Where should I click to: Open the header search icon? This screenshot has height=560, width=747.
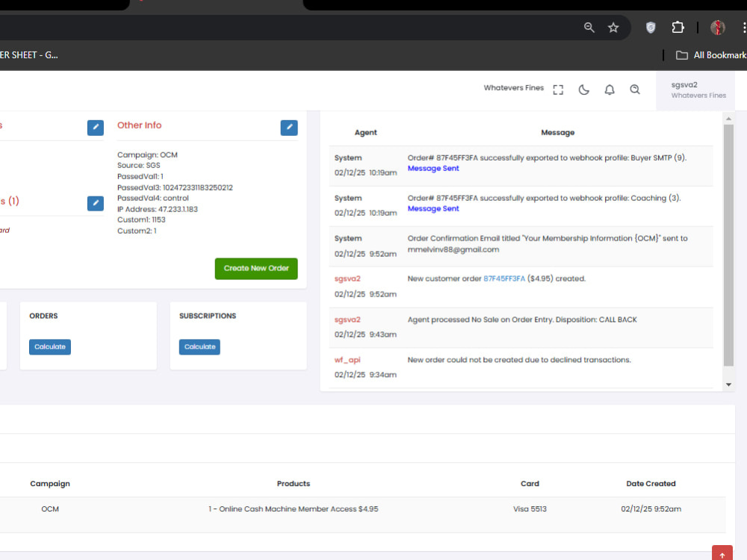[x=634, y=90]
